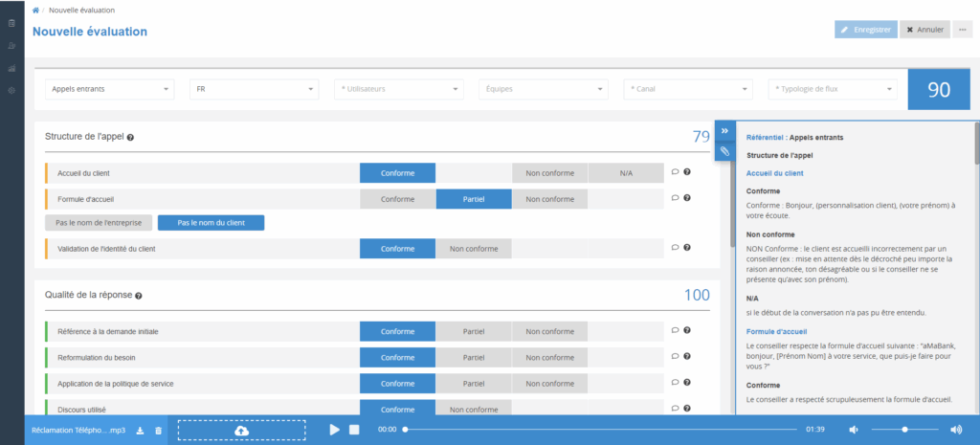Toggle the 'Pas le nom de l'entreprise' reason
This screenshot has height=445, width=980.
[98, 222]
